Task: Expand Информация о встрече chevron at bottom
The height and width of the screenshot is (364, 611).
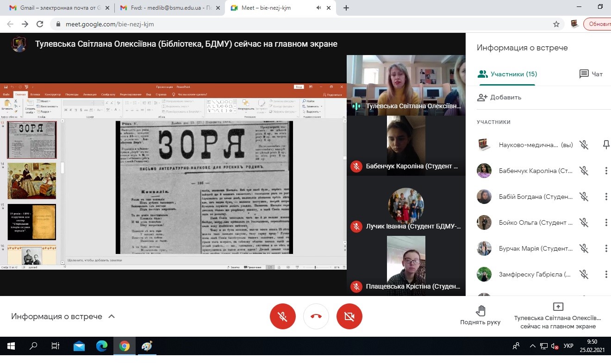Action: point(111,316)
